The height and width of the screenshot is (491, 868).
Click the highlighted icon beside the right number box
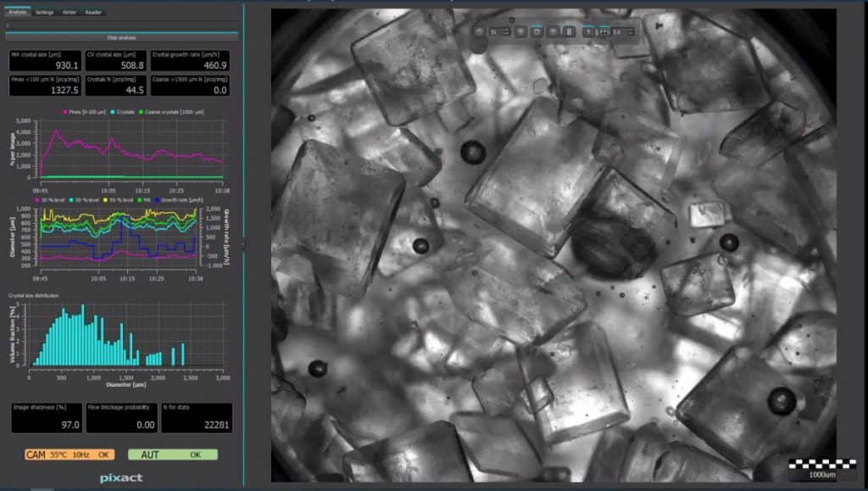[x=604, y=31]
